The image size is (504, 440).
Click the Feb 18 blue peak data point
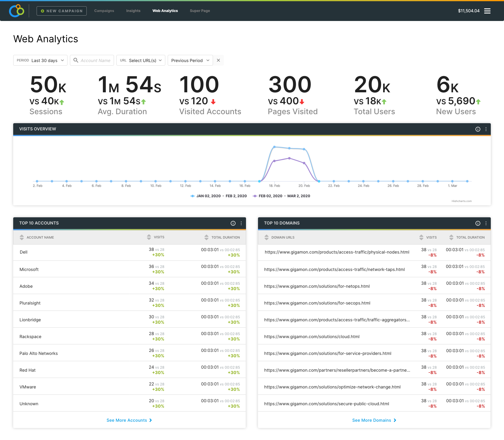[274, 147]
